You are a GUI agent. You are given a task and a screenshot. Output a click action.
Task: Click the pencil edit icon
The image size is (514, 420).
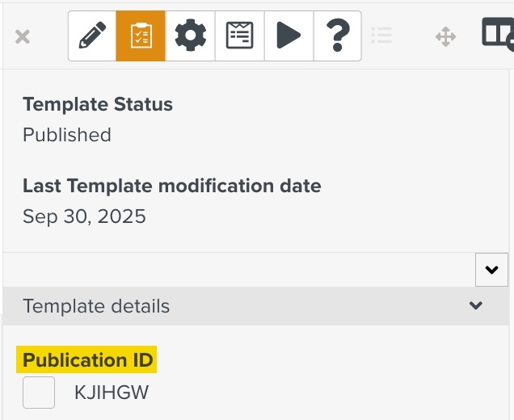[x=92, y=36]
